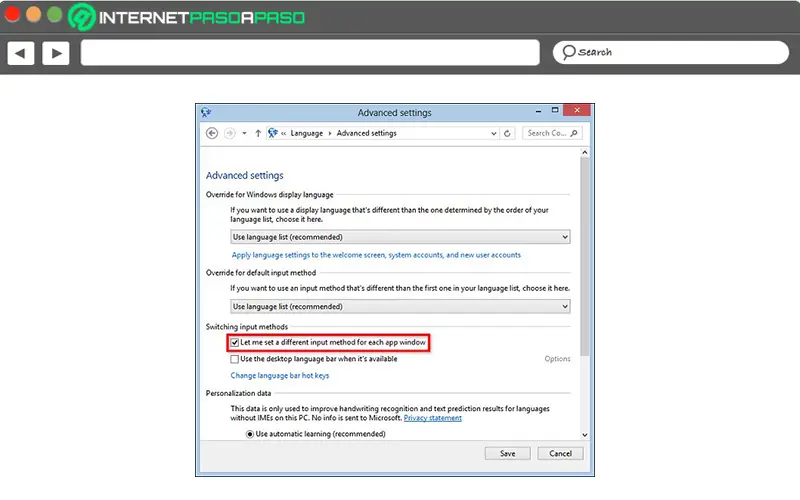Click the Search Control Panel field
This screenshot has height=500, width=800.
pos(553,133)
